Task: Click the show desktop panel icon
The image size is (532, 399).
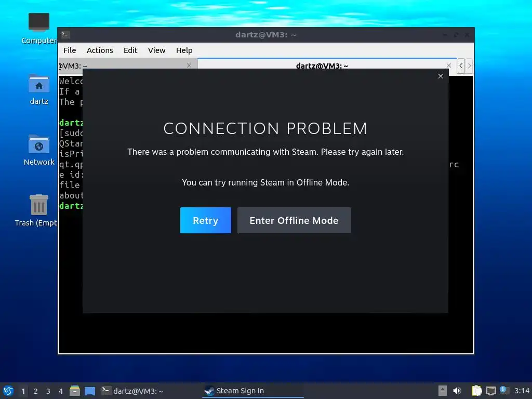Action: click(x=90, y=391)
